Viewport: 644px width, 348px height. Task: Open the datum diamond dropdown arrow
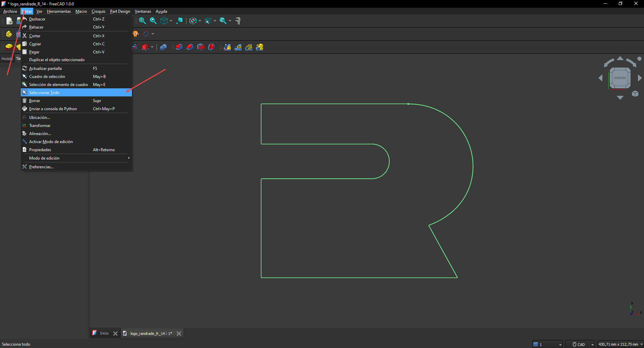tap(153, 34)
